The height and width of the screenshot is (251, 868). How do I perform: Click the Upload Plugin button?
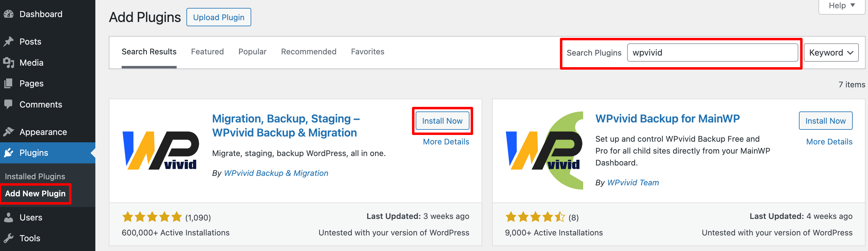pos(219,17)
